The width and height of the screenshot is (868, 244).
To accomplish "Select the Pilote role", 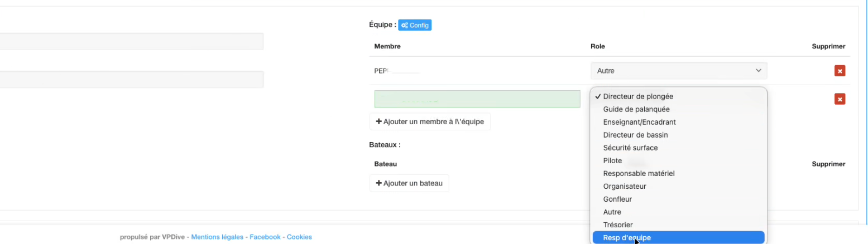I will (x=612, y=160).
